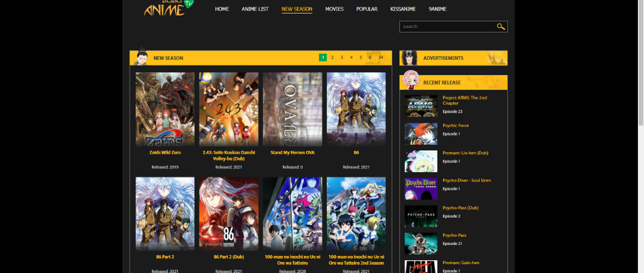
Task: Click the 100-man no Inochi 2nd Season poster
Action: tap(356, 214)
